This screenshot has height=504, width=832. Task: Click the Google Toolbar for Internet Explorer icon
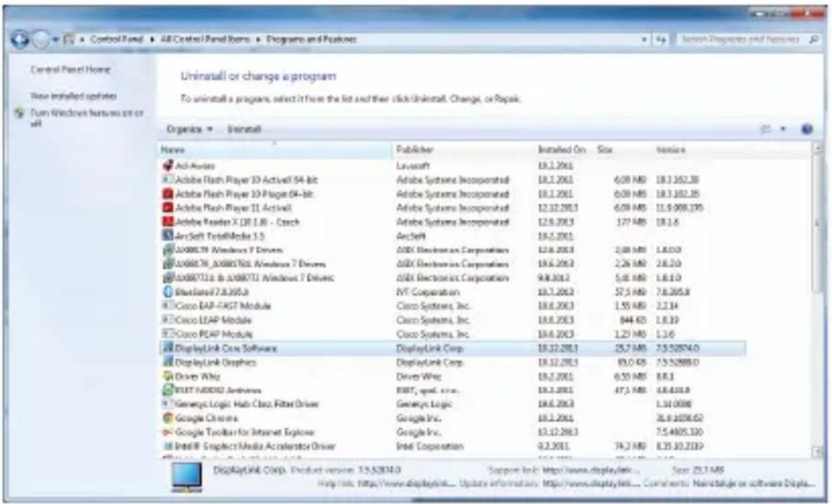click(x=167, y=432)
